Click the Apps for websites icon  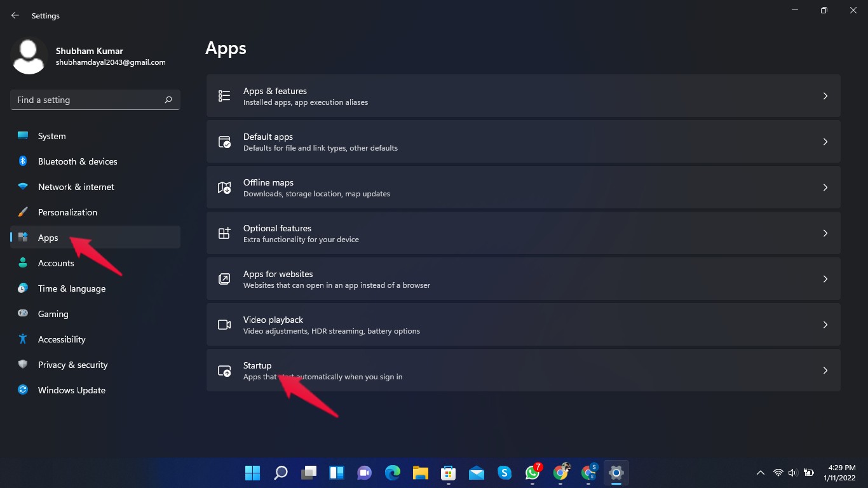click(x=224, y=279)
